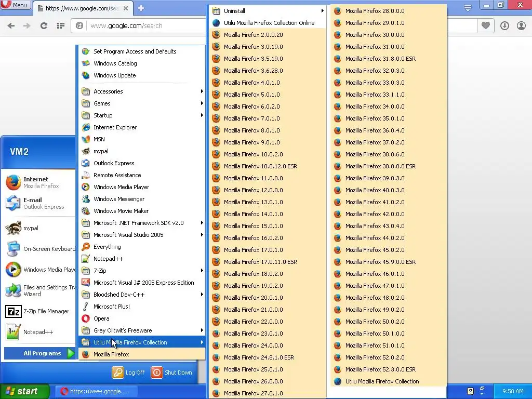Expand Bloodshed Dev-C++ folder

click(142, 295)
